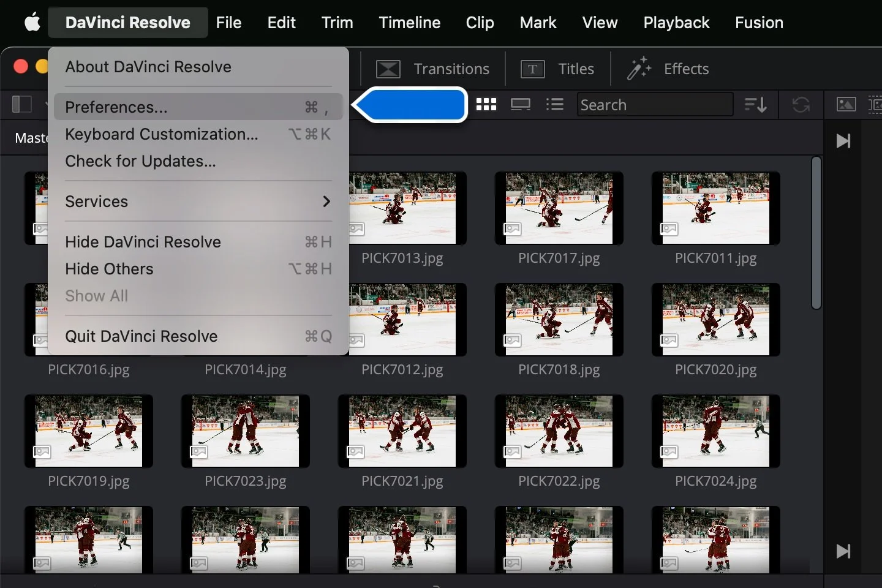Open the File menu
The image size is (882, 588).
(x=228, y=23)
